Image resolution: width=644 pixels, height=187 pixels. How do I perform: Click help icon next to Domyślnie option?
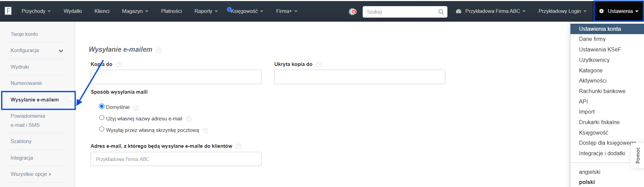(136, 108)
